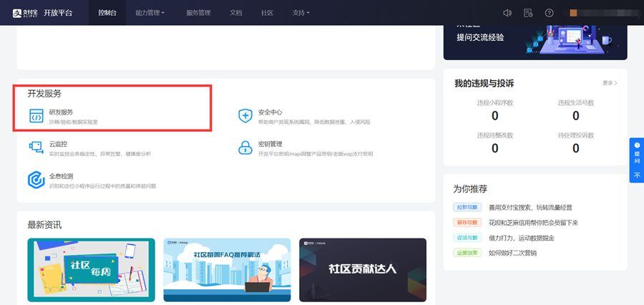Open the help question mark icon

tap(549, 13)
